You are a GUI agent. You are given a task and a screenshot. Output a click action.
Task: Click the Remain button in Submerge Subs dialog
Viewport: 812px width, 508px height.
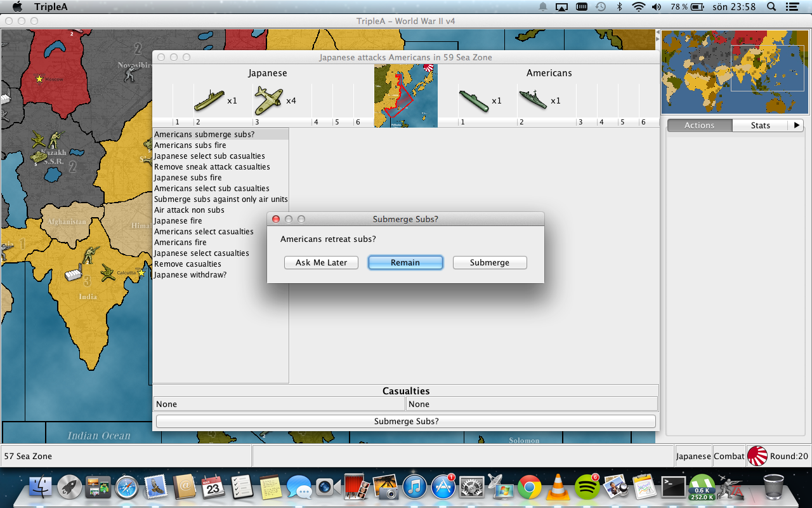[405, 262]
